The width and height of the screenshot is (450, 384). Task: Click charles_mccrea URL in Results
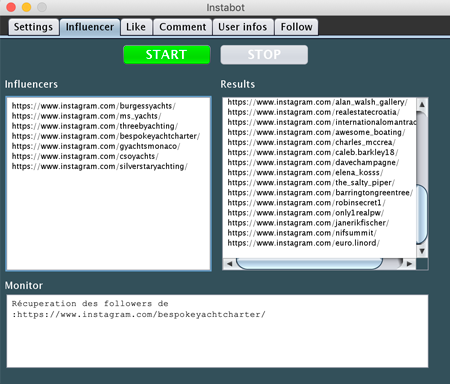(x=311, y=142)
